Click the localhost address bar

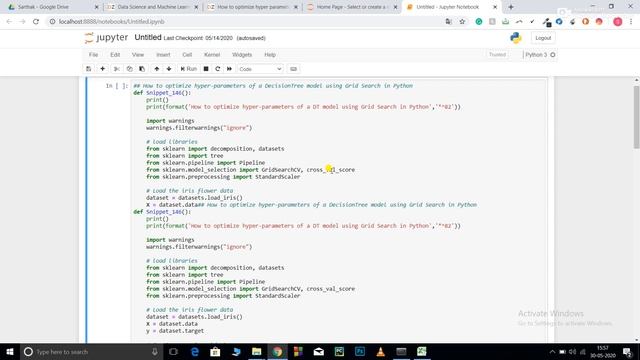245,22
